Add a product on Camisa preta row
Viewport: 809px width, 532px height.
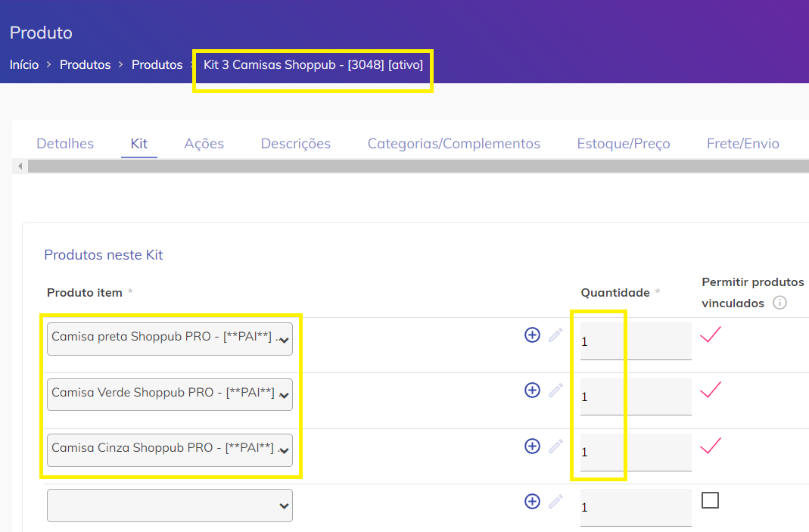(x=532, y=335)
